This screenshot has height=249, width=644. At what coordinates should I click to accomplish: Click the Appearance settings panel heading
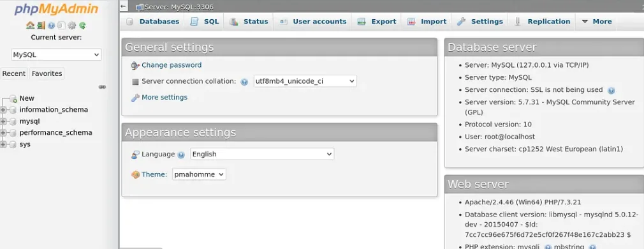click(x=279, y=133)
